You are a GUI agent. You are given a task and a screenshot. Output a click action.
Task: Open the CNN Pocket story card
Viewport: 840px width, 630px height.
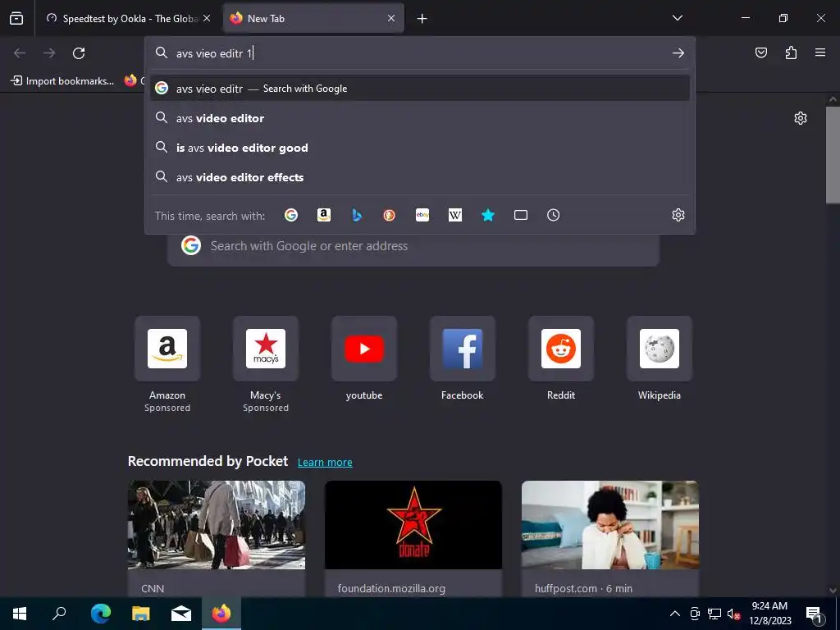point(217,538)
